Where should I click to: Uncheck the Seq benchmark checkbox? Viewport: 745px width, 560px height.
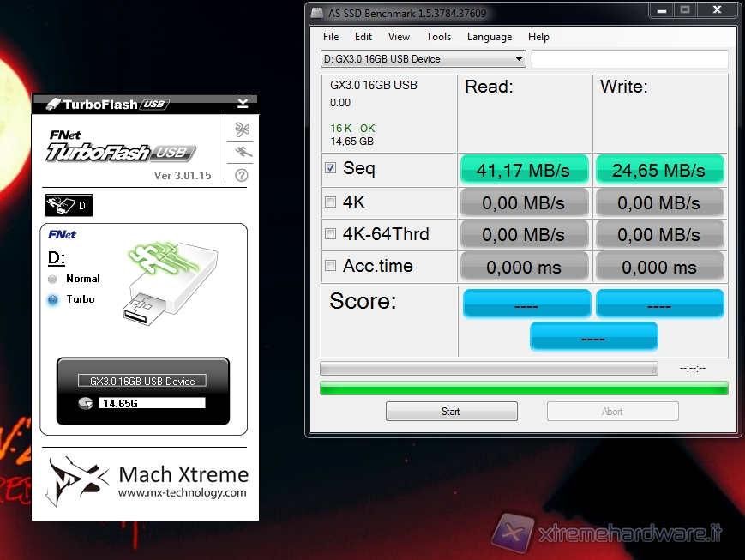[331, 168]
